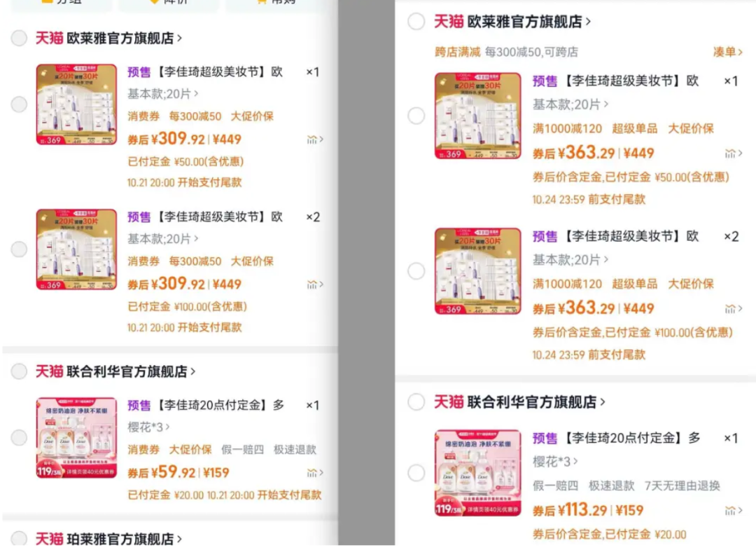756x550 pixels.
Task: Open Dove product thumbnail of ¥113.29 item
Action: pos(477,473)
